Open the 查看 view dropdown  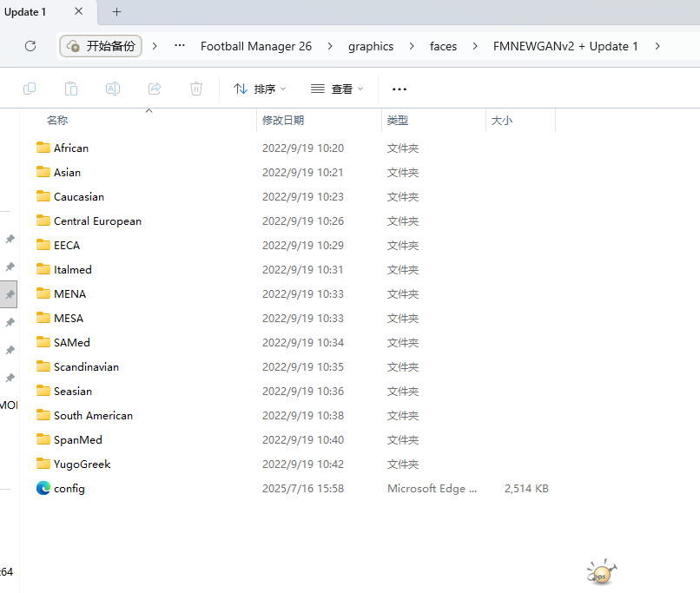coord(337,89)
